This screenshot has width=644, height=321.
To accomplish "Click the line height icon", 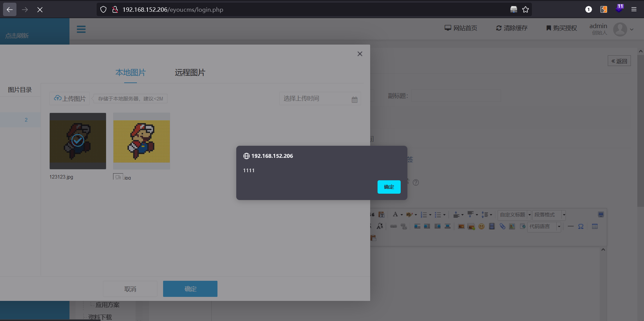I will pos(485,214).
